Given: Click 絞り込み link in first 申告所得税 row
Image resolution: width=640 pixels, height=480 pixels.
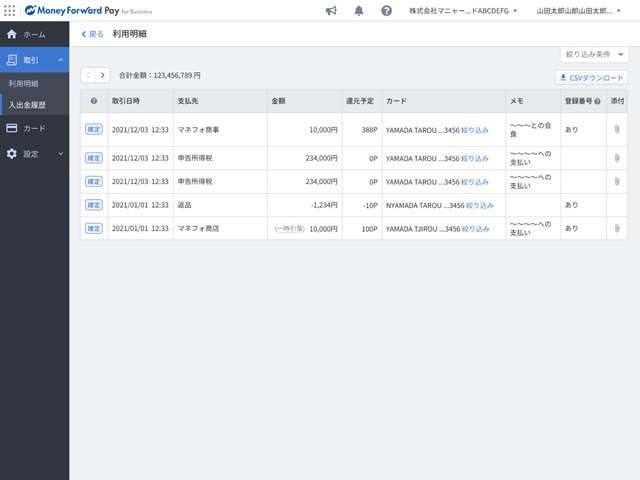Looking at the screenshot, I should tap(475, 158).
